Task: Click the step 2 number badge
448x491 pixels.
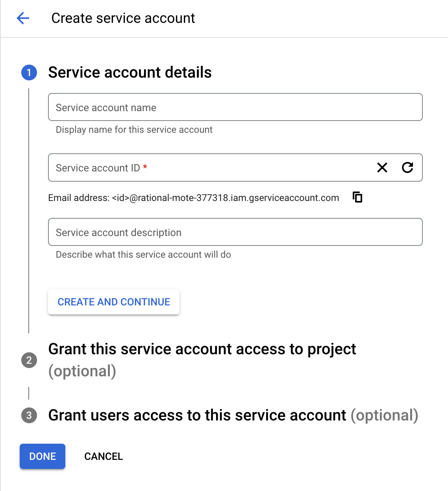Action: point(29,360)
